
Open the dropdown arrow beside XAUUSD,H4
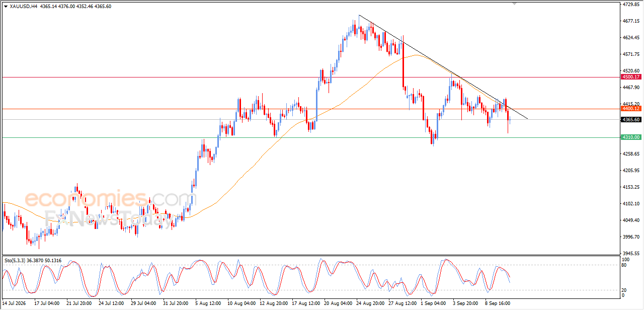[6, 7]
